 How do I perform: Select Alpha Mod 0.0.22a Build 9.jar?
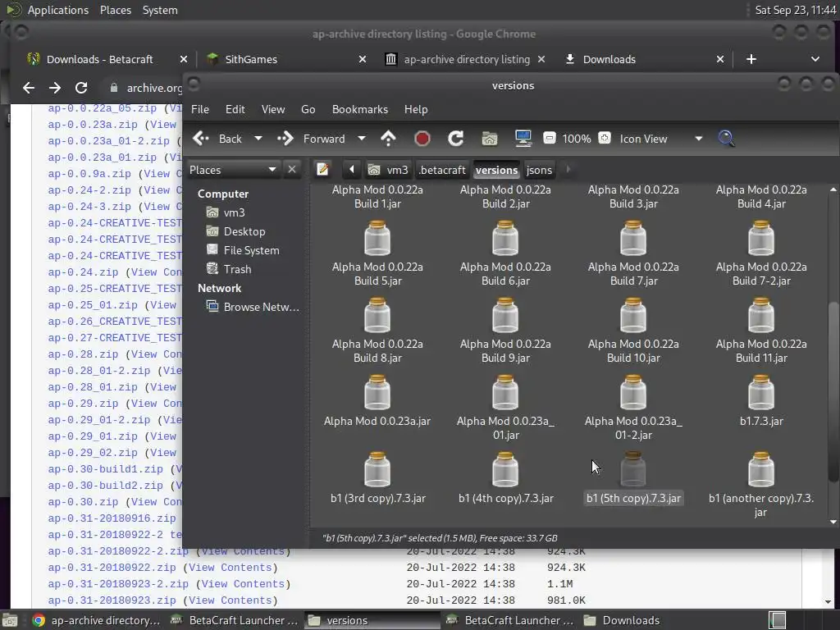coord(505,330)
